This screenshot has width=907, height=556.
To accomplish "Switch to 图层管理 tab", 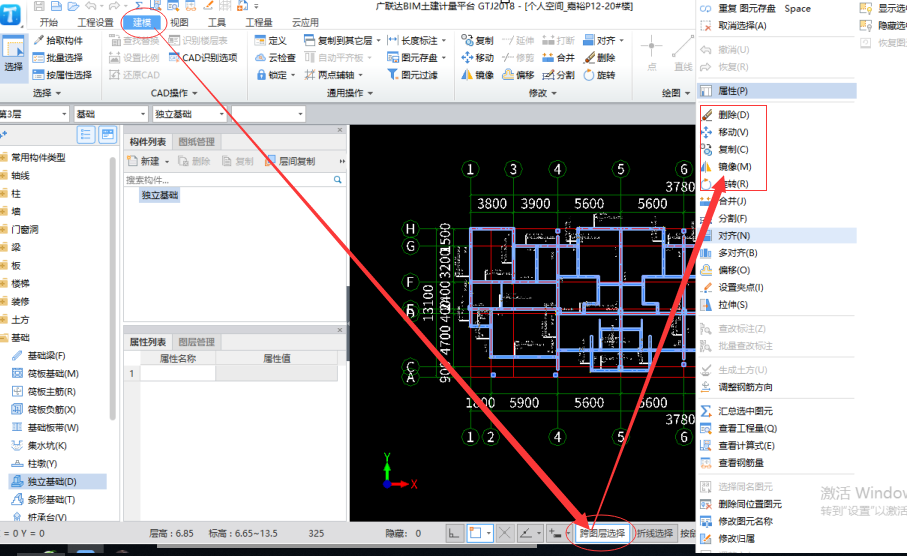I will (197, 342).
